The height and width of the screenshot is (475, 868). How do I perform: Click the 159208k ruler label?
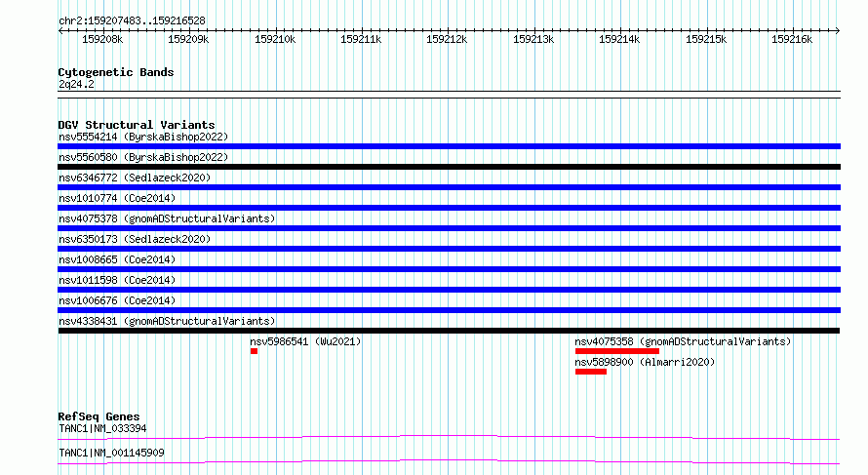pos(102,39)
